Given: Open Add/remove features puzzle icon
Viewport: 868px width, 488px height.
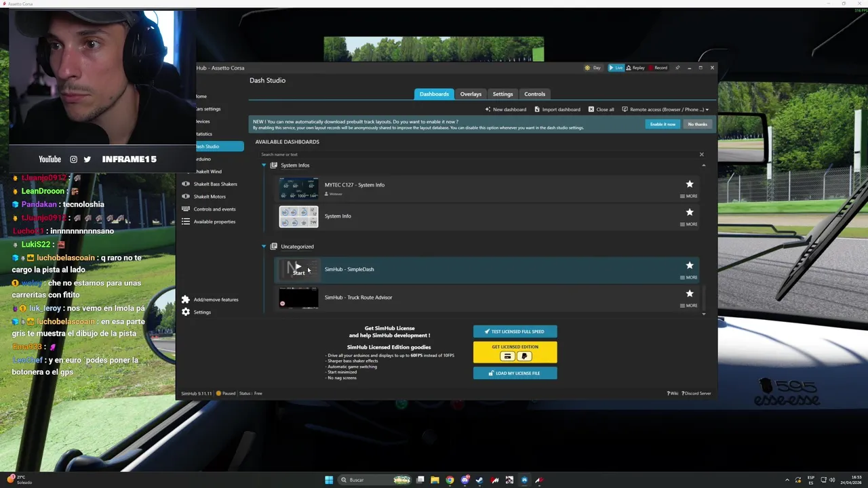Looking at the screenshot, I should (x=186, y=300).
